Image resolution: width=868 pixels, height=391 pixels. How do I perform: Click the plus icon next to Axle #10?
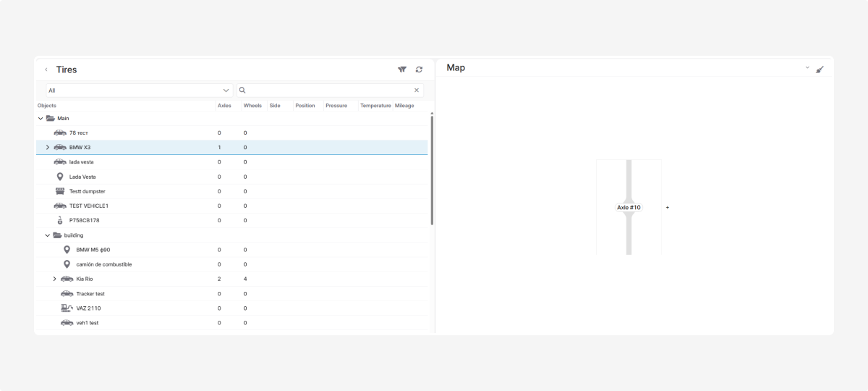point(667,208)
